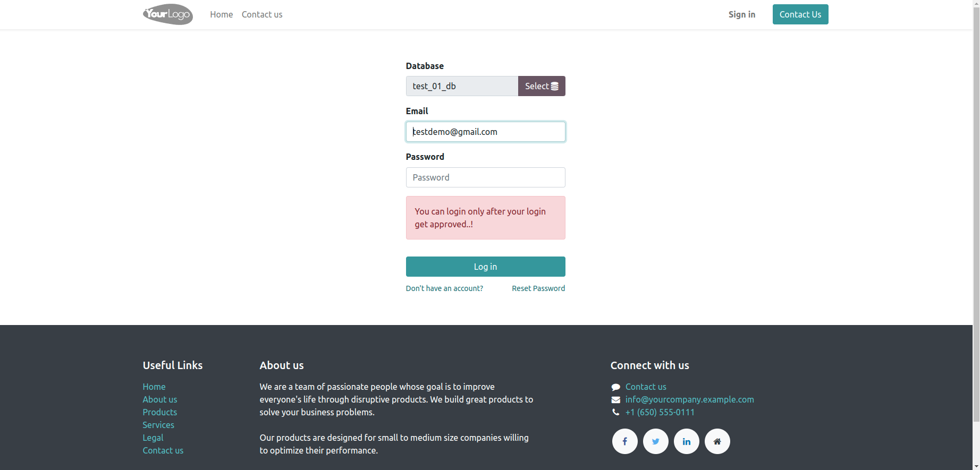The height and width of the screenshot is (470, 980).
Task: Open the Facebook social icon
Action: coord(624,441)
